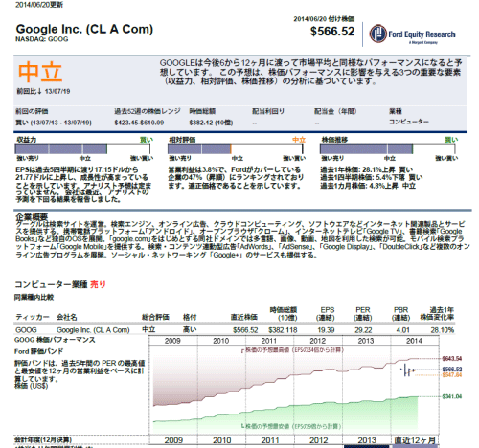Click the ティッカー column header
The width and height of the screenshot is (479, 448).
[33, 317]
